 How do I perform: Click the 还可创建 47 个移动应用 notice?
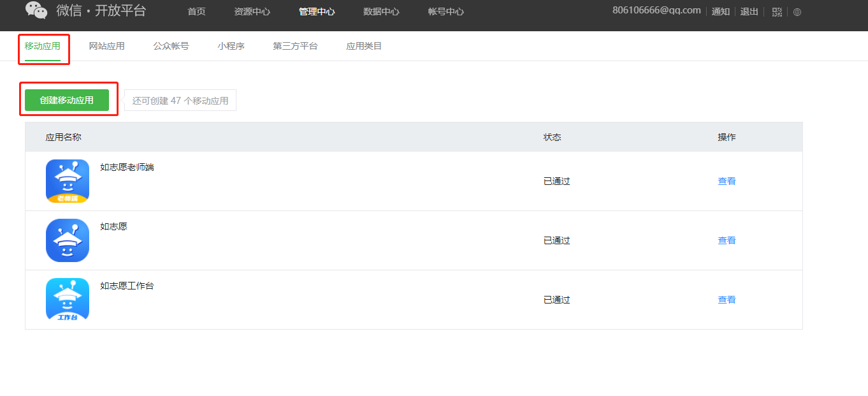(180, 100)
